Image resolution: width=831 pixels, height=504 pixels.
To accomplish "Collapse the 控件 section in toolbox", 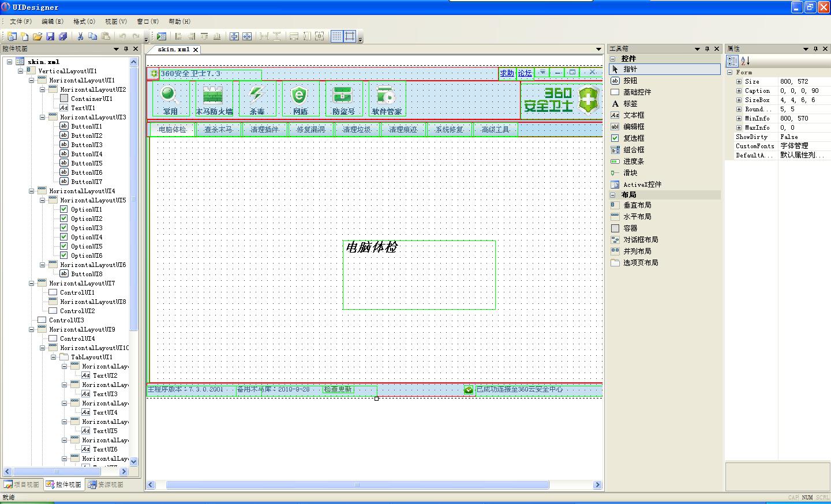I will coord(613,59).
